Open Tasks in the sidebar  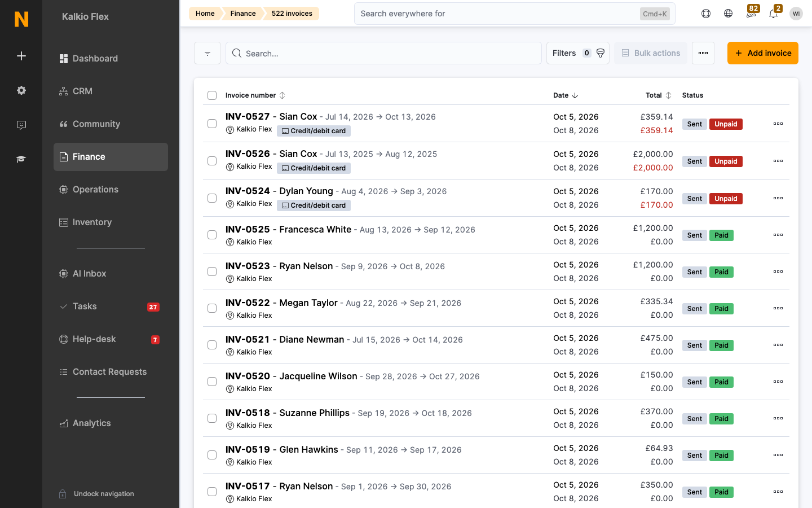pos(111,306)
